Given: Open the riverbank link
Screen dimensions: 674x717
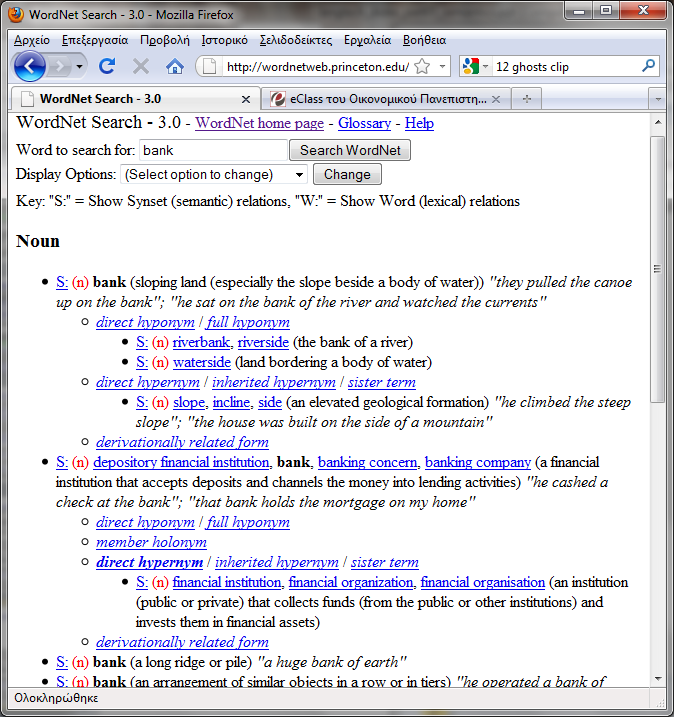Looking at the screenshot, I should point(201,342).
